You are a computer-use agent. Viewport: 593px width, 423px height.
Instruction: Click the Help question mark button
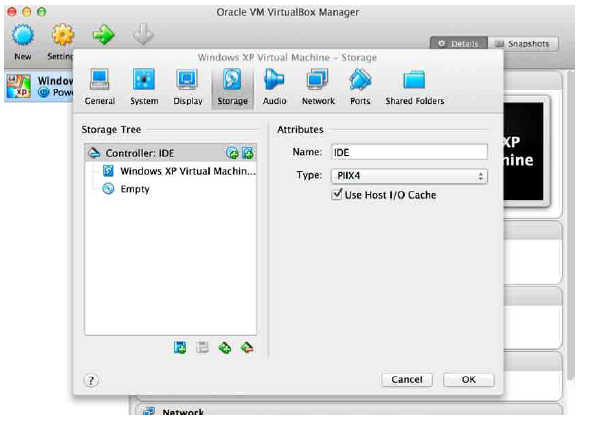coord(91,380)
